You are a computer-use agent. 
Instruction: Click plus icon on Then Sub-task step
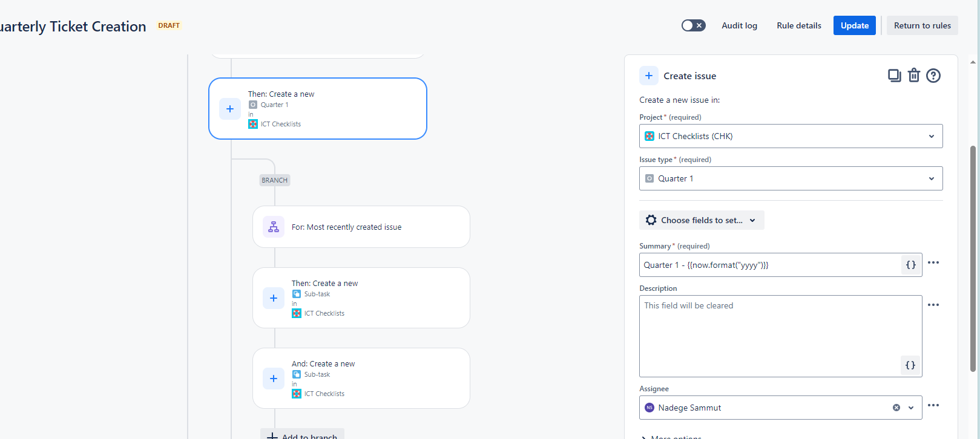coord(274,298)
